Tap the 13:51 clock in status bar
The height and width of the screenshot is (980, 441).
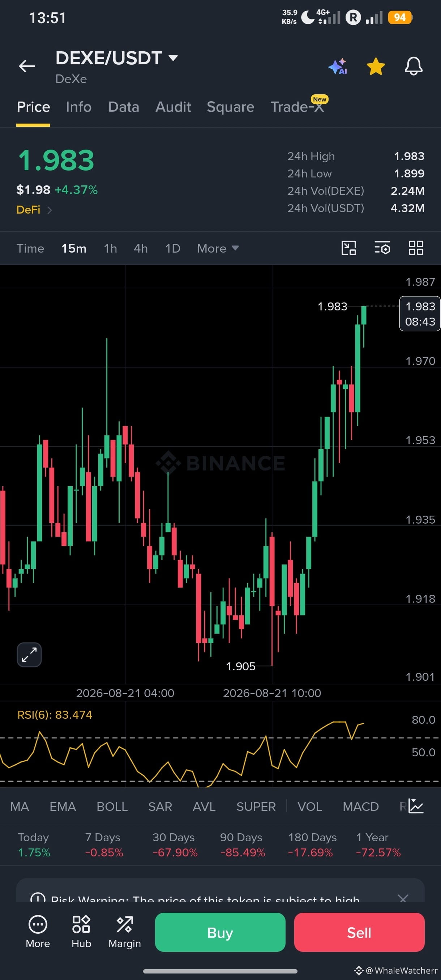pos(48,18)
